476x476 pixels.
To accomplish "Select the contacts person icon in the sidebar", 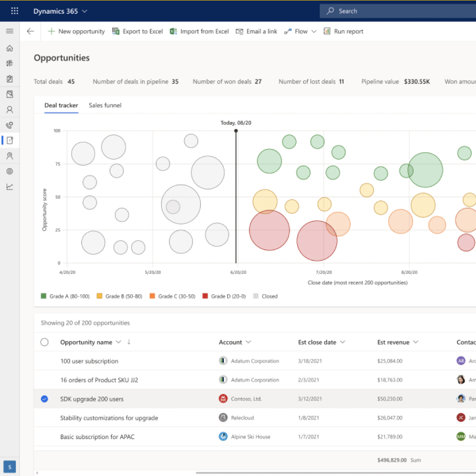I will click(x=9, y=109).
